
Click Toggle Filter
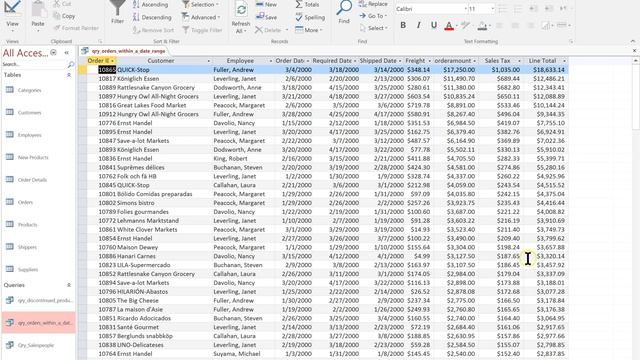(202, 30)
